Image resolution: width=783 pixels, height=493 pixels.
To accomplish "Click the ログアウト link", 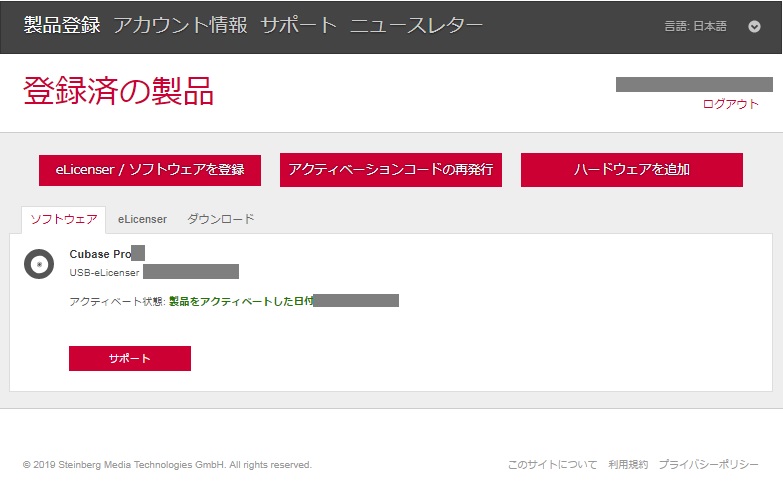I will click(731, 104).
